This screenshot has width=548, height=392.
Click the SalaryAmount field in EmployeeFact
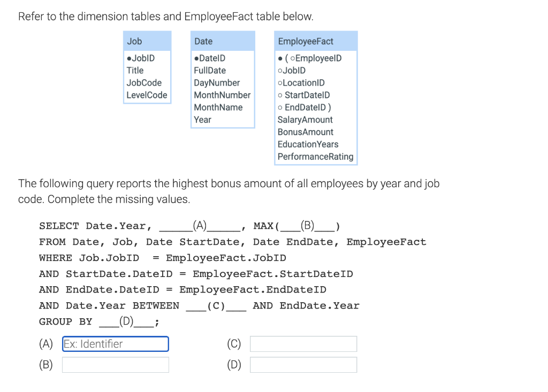tap(305, 119)
